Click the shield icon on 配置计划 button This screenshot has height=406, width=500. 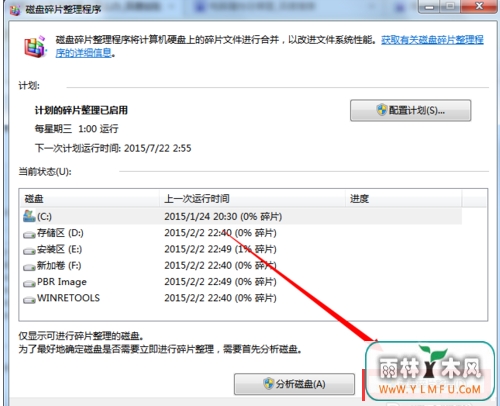coord(382,110)
